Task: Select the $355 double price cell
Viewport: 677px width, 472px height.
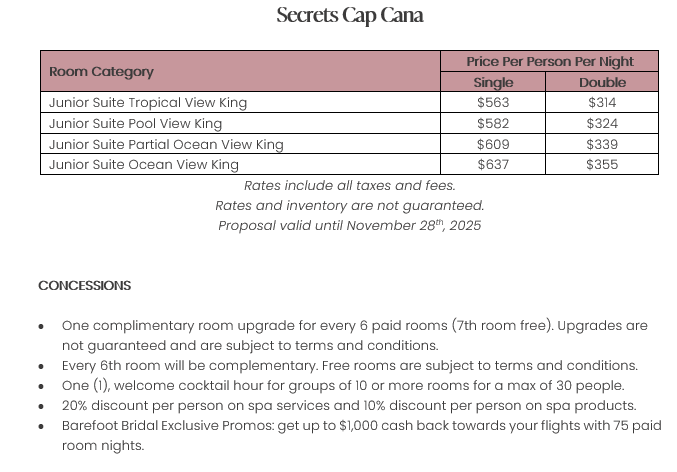Action: click(x=602, y=164)
